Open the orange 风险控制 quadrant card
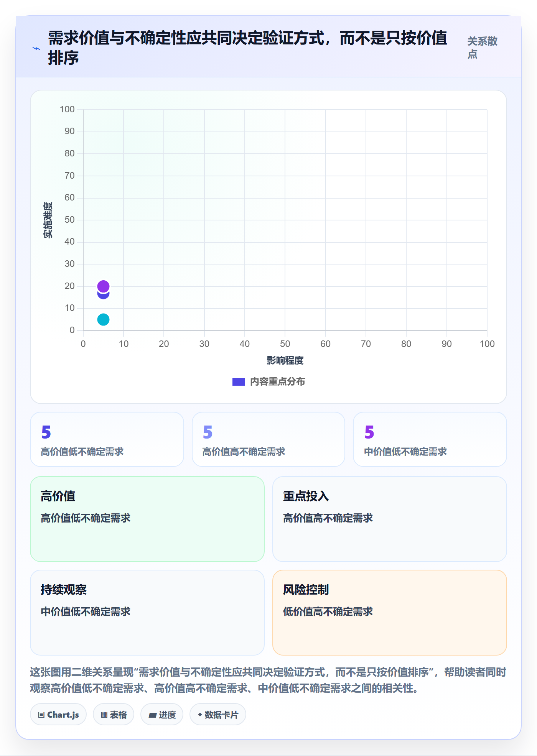 [x=390, y=613]
